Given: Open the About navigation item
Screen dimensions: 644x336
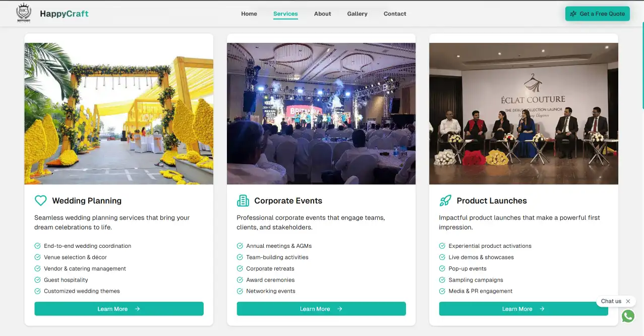Looking at the screenshot, I should (x=322, y=14).
